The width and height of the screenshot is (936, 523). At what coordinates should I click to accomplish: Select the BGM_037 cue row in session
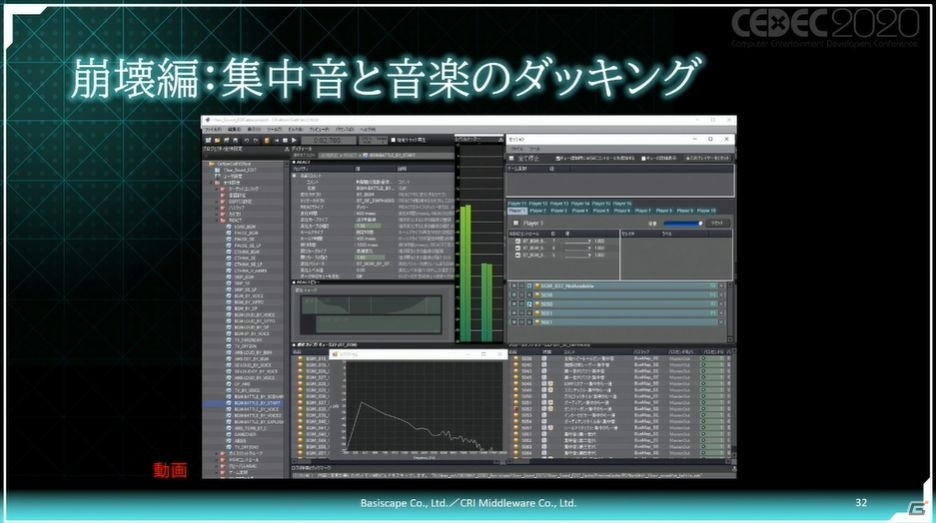point(618,287)
